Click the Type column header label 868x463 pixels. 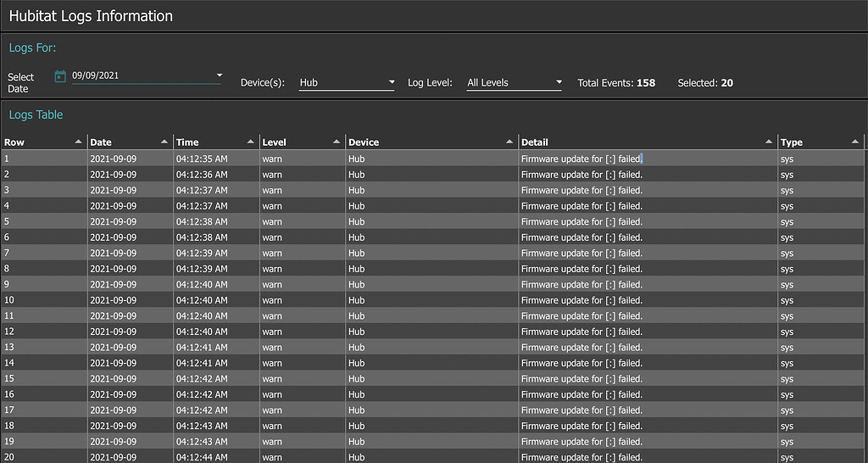tap(792, 142)
